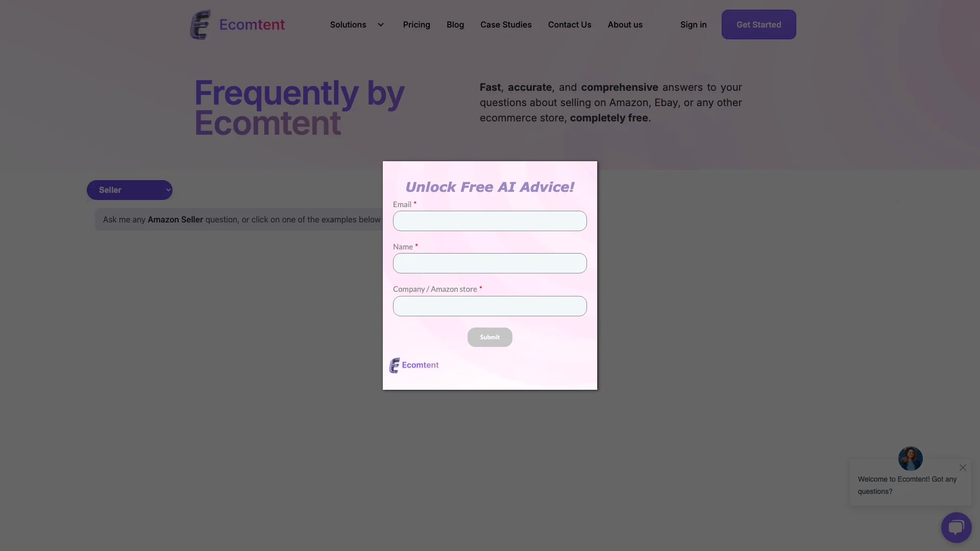Navigate to Case Studies menu item
This screenshot has height=551, width=980.
pos(506,24)
